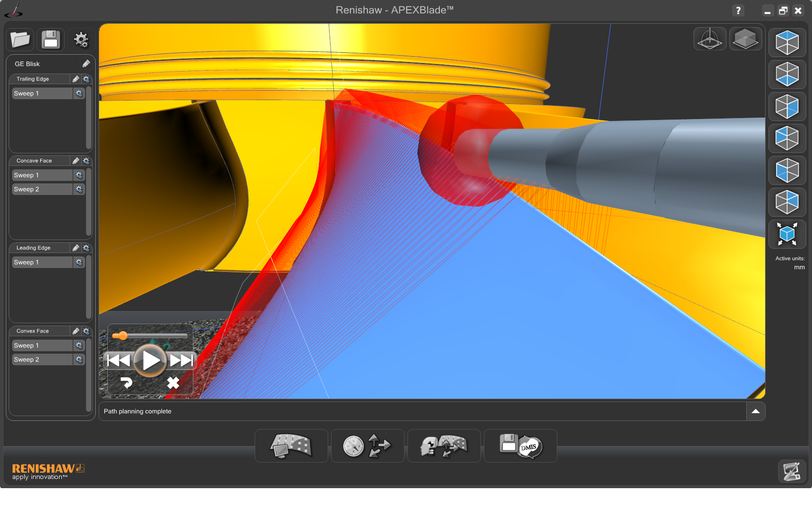The width and height of the screenshot is (812, 508).
Task: Toggle the wireframe axes display mode
Action: 710,39
